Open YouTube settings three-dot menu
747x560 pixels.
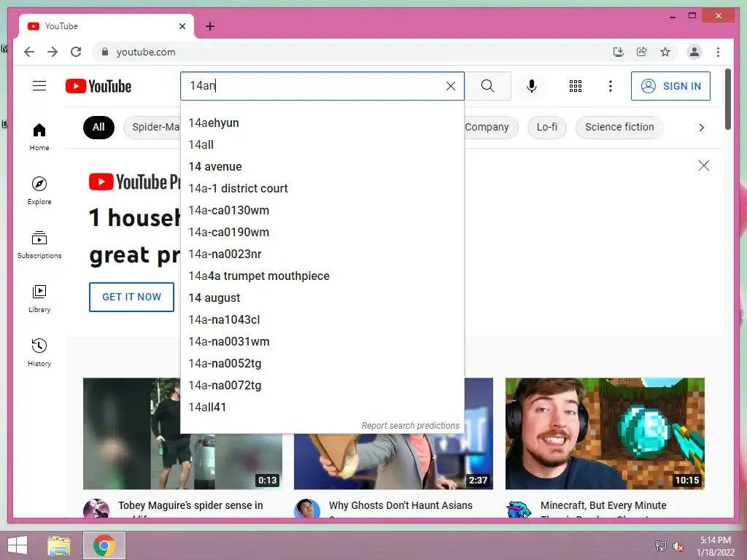coord(611,86)
